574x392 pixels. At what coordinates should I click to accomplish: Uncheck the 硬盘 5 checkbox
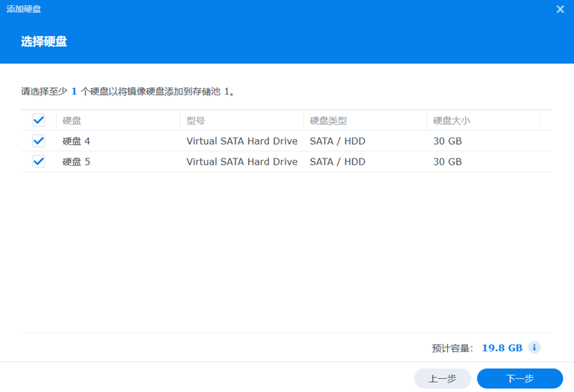click(x=39, y=161)
